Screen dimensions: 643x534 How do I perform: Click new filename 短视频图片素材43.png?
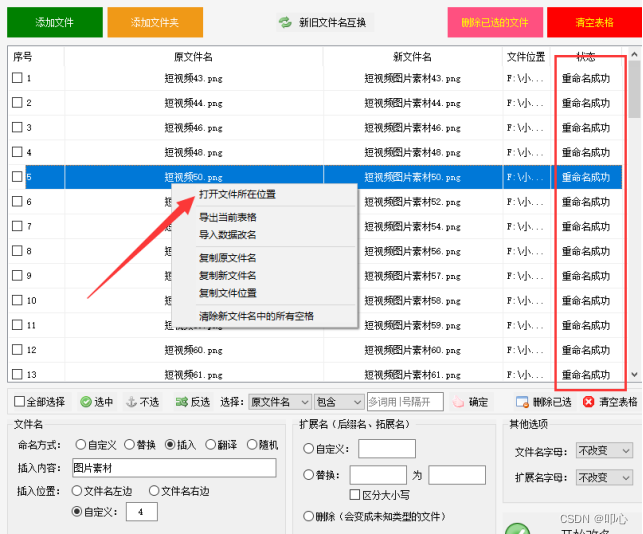413,78
